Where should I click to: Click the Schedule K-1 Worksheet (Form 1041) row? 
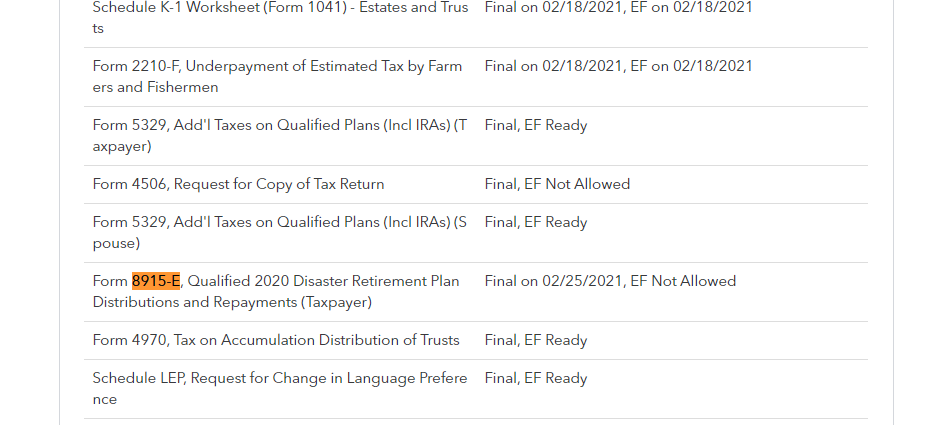click(279, 8)
